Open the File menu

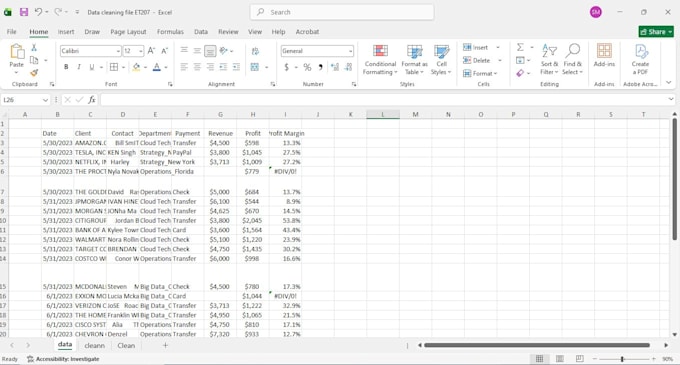click(12, 32)
